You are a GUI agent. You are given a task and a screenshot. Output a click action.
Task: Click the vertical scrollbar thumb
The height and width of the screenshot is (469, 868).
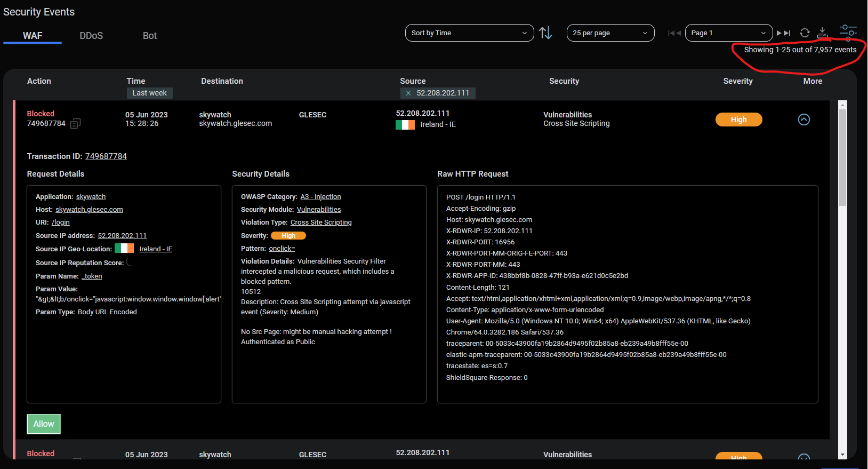[842, 157]
